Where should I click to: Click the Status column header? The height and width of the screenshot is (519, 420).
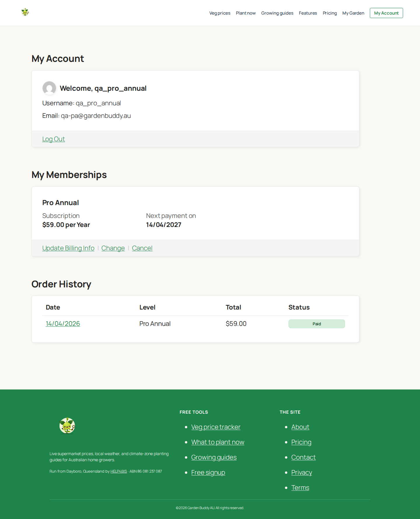(299, 307)
